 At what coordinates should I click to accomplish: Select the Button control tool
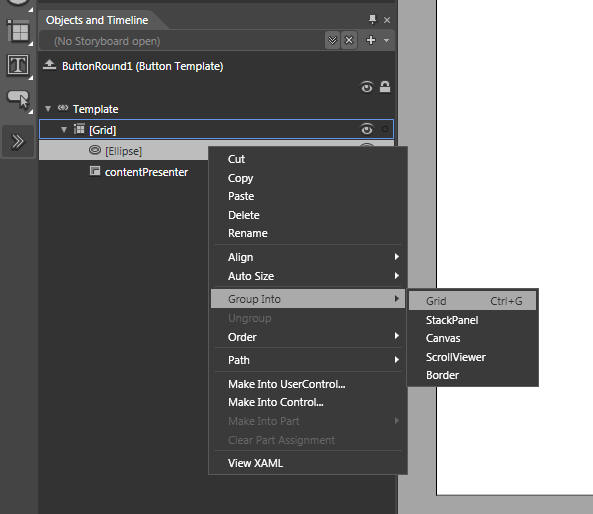click(x=19, y=98)
